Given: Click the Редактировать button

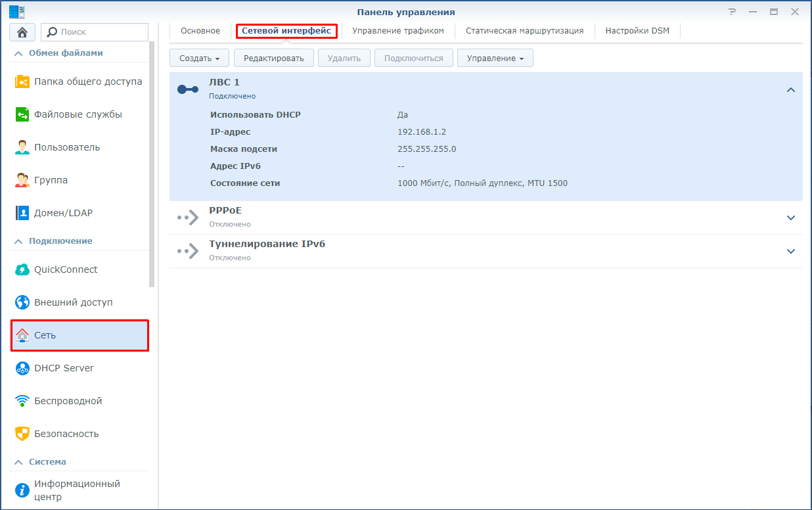Looking at the screenshot, I should pos(273,58).
